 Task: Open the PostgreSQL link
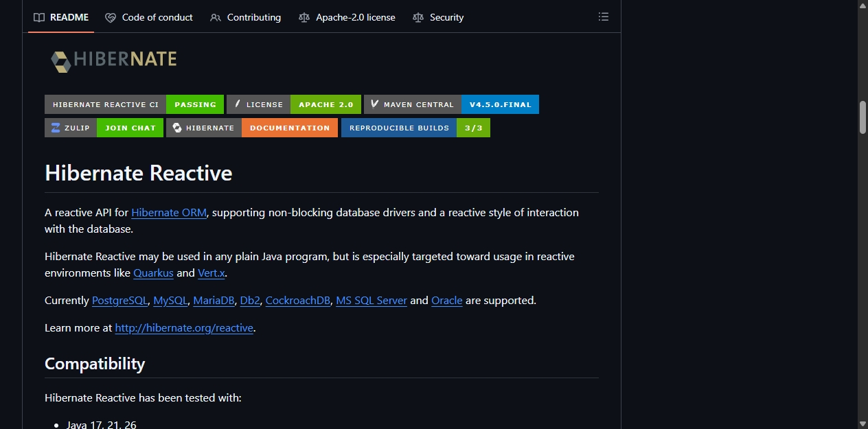[x=119, y=301]
